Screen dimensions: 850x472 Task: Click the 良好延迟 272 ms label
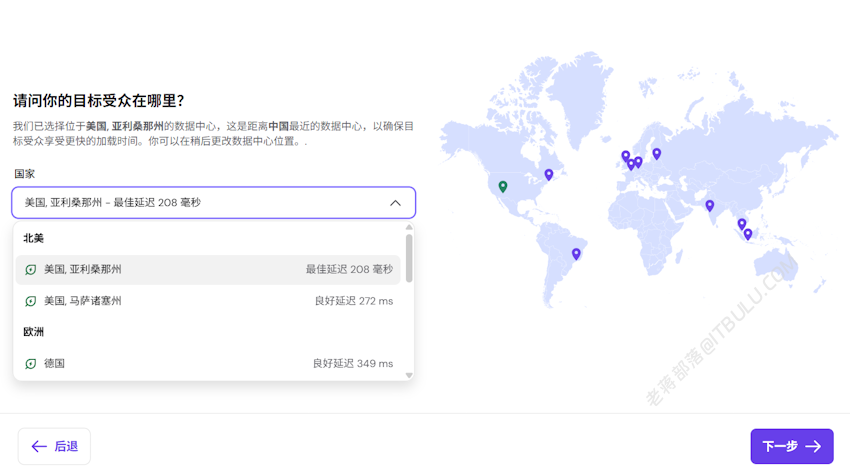(x=354, y=301)
